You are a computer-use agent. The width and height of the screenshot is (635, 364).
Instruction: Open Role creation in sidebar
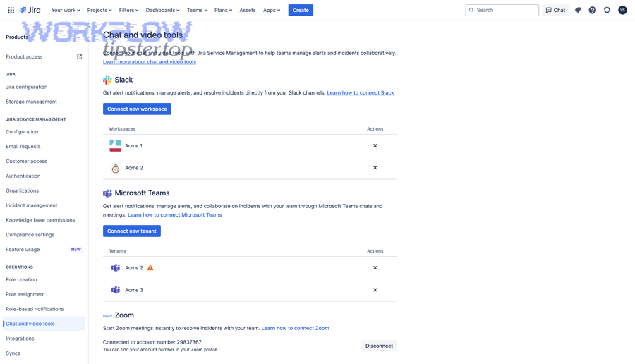(x=21, y=279)
